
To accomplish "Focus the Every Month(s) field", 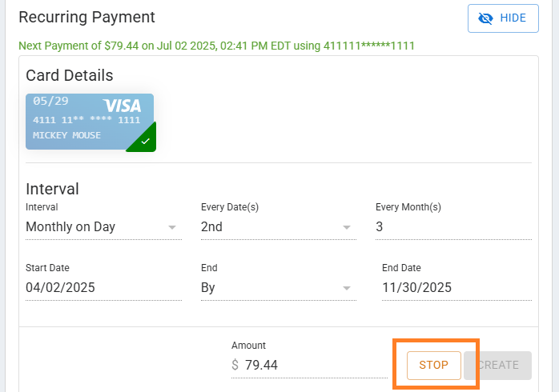I will [452, 227].
